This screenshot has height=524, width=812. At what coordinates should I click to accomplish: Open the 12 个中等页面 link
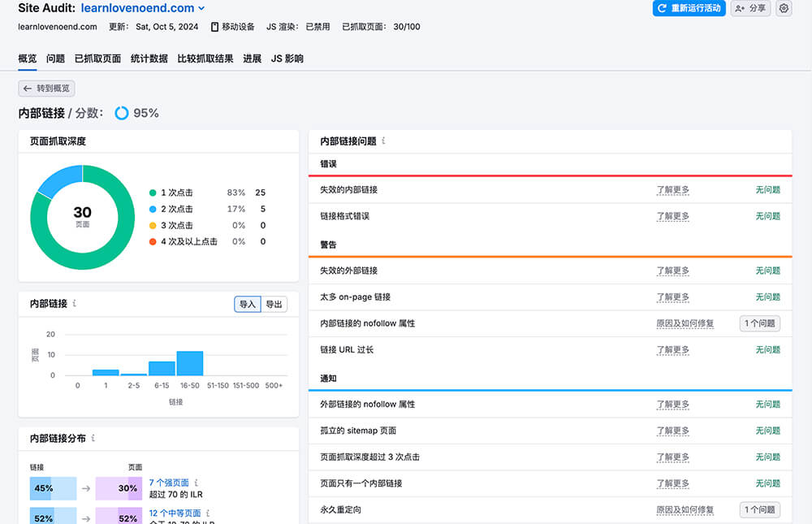coord(175,513)
